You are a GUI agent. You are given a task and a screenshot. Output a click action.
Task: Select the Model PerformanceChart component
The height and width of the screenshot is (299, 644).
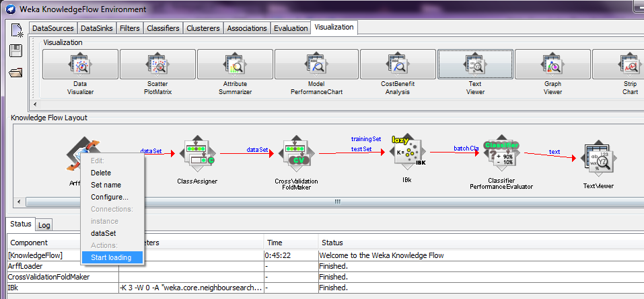pyautogui.click(x=316, y=64)
